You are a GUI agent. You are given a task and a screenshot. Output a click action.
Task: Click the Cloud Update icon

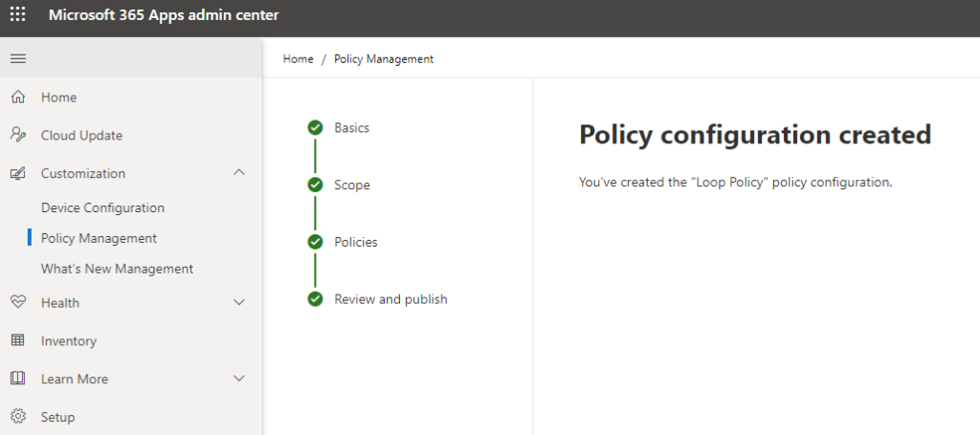pos(18,136)
